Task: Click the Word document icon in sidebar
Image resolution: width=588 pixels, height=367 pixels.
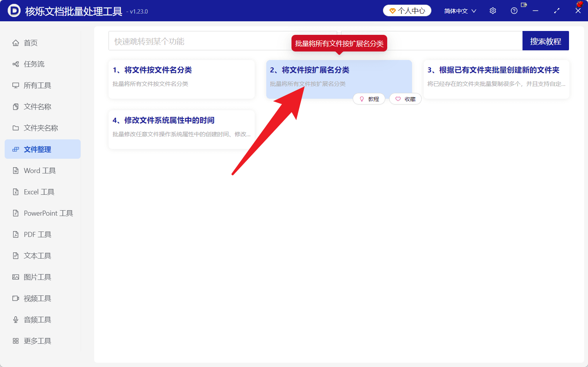Action: pos(16,171)
